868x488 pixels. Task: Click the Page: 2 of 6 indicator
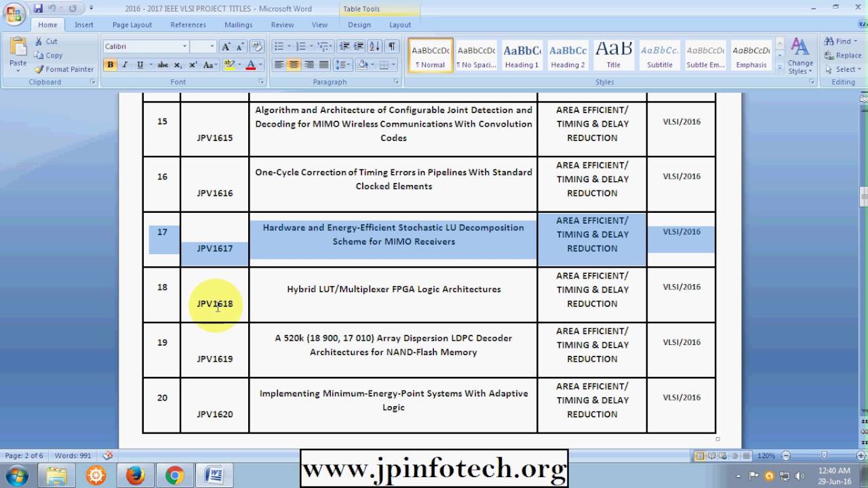(x=24, y=455)
